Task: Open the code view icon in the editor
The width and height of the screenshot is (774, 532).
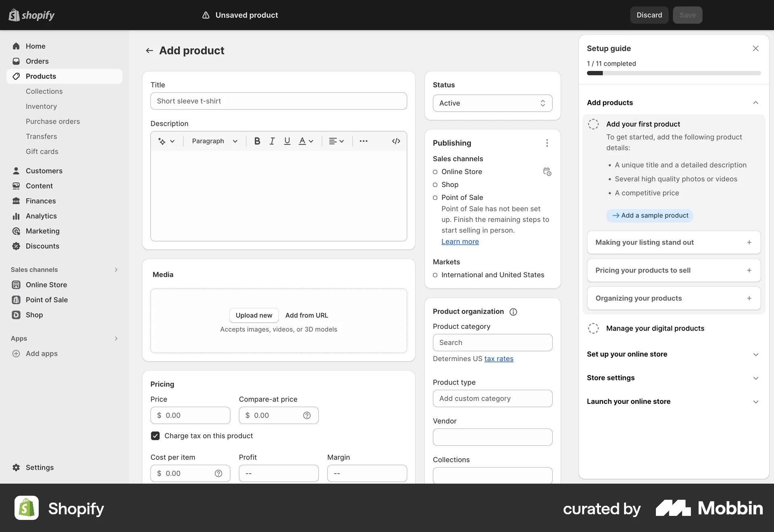Action: tap(395, 141)
